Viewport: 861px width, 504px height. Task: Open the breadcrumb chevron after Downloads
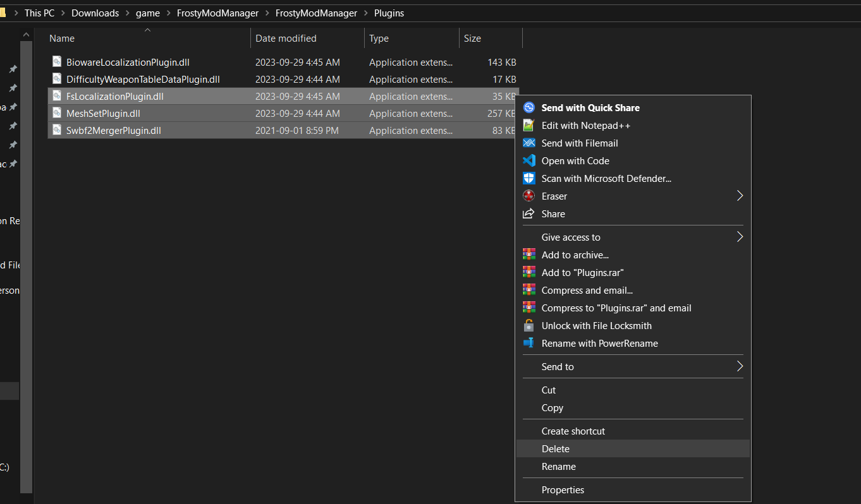coord(127,13)
